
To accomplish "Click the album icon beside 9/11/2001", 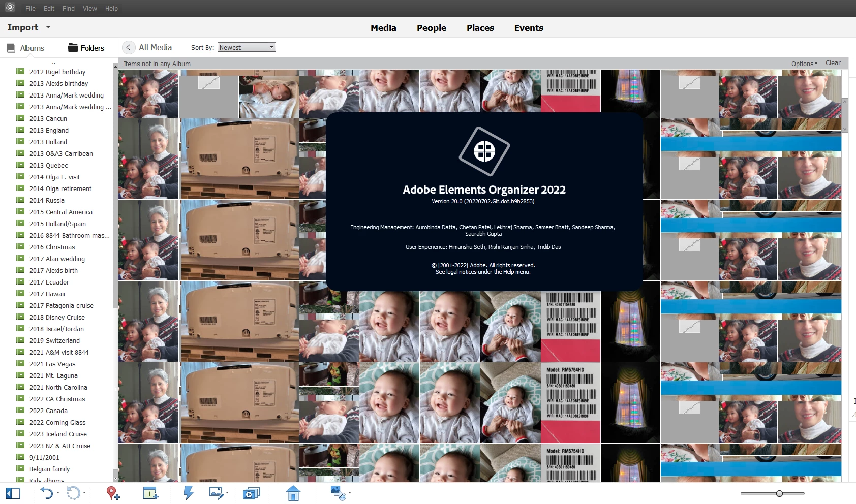I will click(x=20, y=457).
